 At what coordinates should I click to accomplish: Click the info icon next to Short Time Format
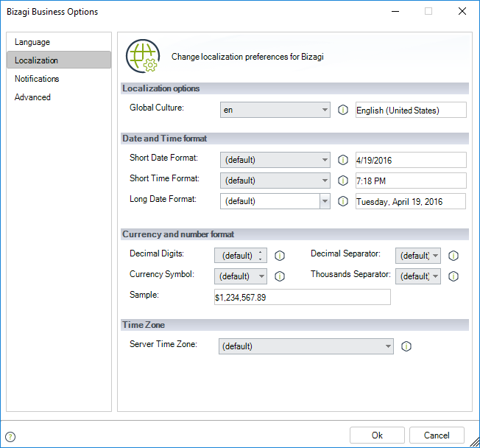pos(343,181)
